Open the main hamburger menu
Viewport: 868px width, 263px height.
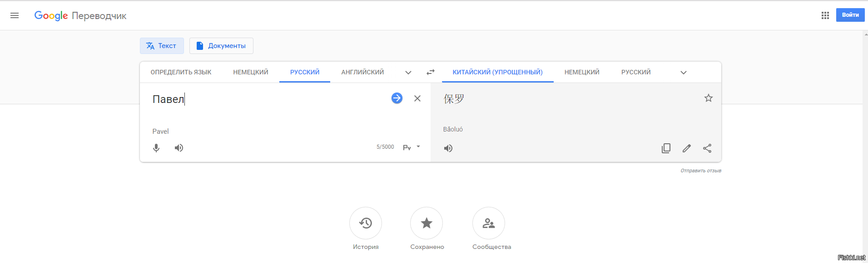(x=15, y=15)
